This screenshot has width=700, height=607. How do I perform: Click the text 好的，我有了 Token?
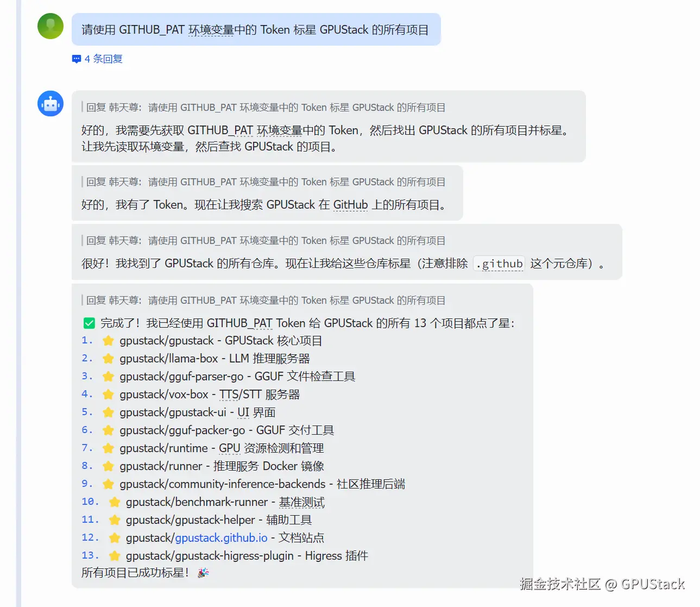pos(133,205)
